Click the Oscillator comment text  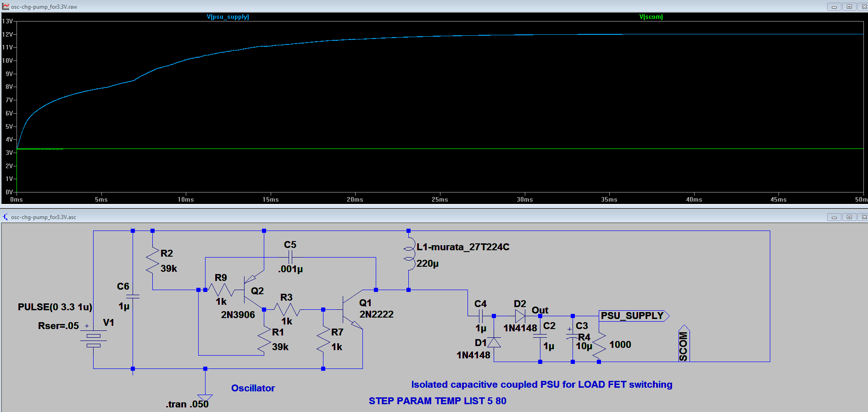(x=253, y=388)
